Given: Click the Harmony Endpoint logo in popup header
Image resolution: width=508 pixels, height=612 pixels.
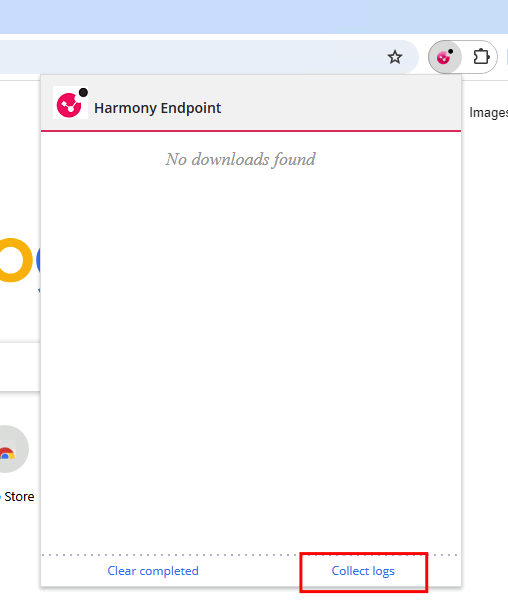Looking at the screenshot, I should coord(70,103).
